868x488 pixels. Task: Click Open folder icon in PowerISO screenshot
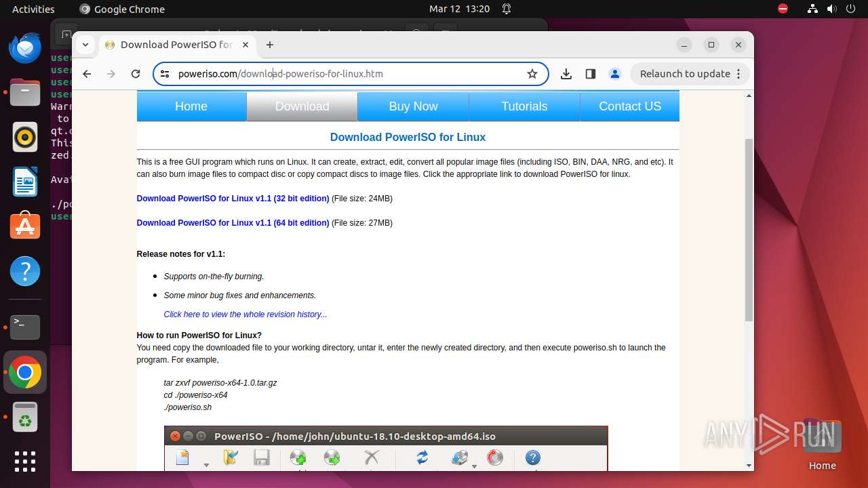(231, 458)
